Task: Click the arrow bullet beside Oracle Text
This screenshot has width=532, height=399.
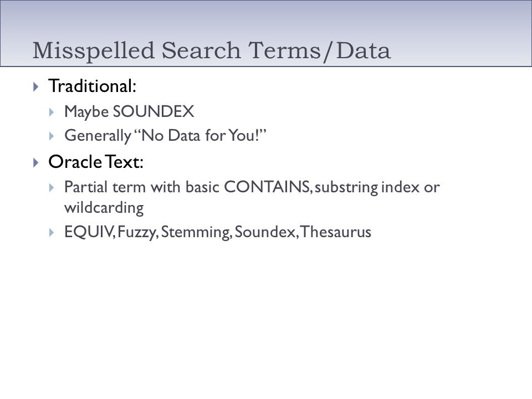Action: (36, 162)
